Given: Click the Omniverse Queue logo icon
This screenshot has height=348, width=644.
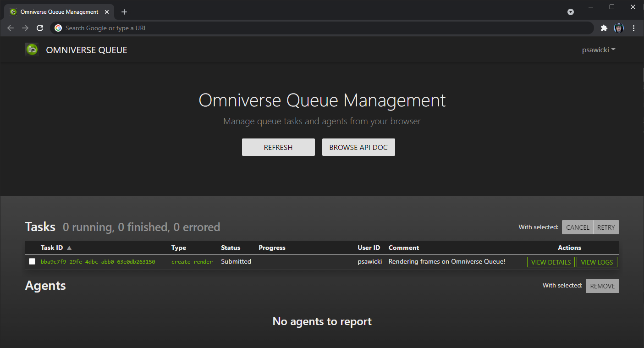Looking at the screenshot, I should point(32,50).
